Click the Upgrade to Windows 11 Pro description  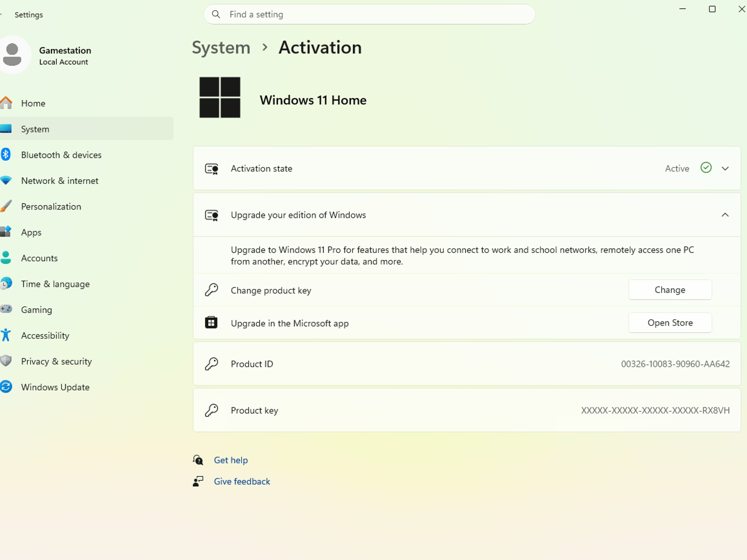click(x=462, y=256)
